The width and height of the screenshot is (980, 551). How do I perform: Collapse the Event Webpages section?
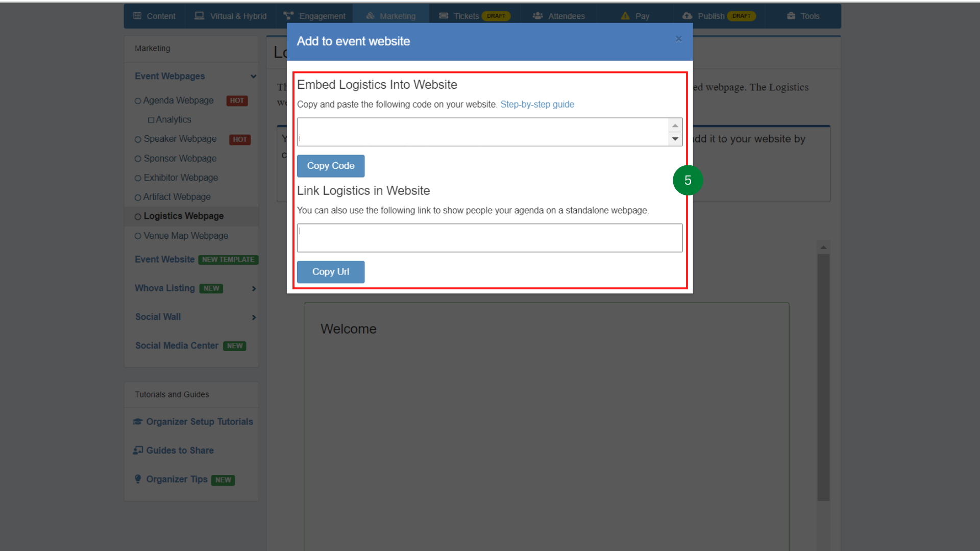coord(254,77)
